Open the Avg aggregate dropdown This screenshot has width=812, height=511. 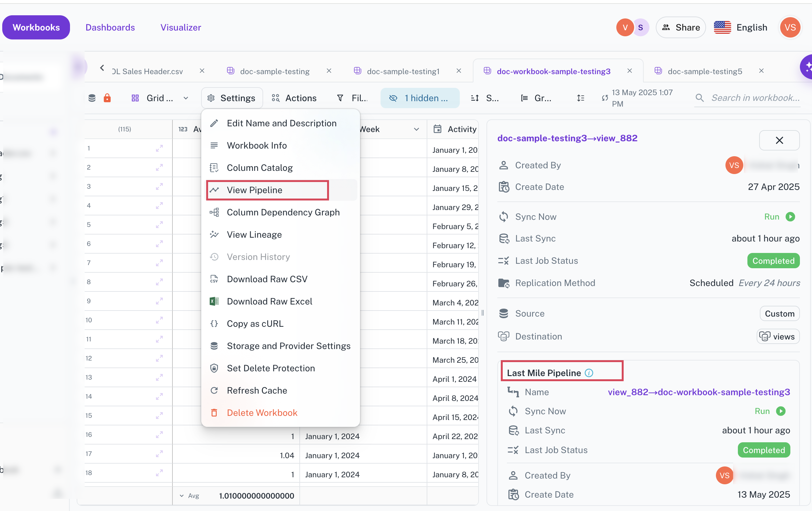pos(190,495)
